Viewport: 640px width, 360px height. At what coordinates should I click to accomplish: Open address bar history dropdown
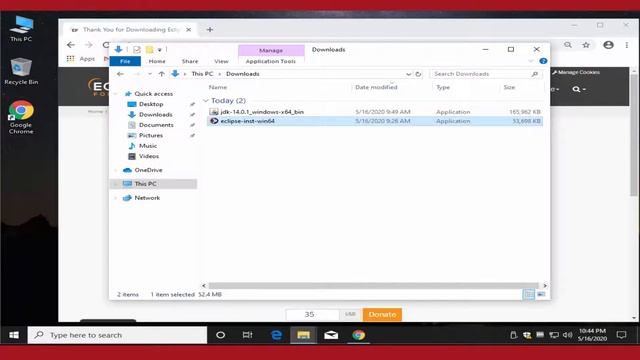(408, 74)
